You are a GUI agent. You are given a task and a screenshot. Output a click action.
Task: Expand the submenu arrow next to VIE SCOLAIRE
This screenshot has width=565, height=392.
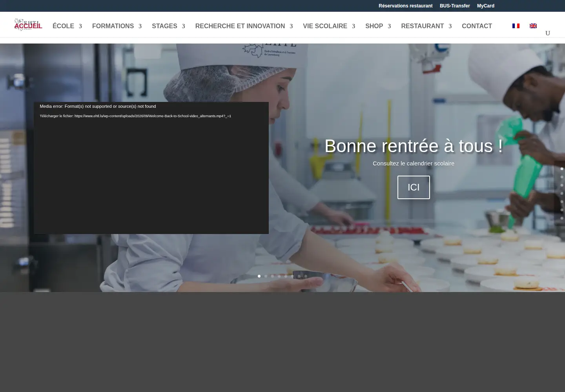(353, 26)
